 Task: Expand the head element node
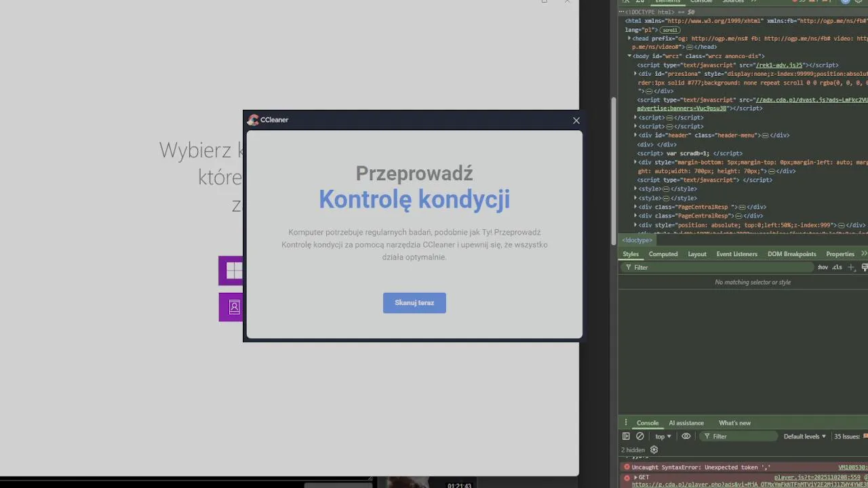(629, 39)
